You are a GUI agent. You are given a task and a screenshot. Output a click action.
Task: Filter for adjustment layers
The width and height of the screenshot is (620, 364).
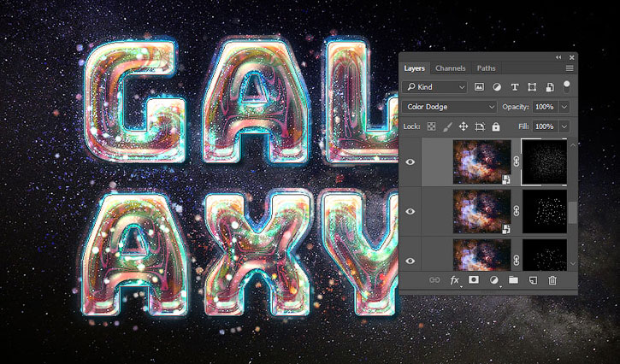click(497, 87)
